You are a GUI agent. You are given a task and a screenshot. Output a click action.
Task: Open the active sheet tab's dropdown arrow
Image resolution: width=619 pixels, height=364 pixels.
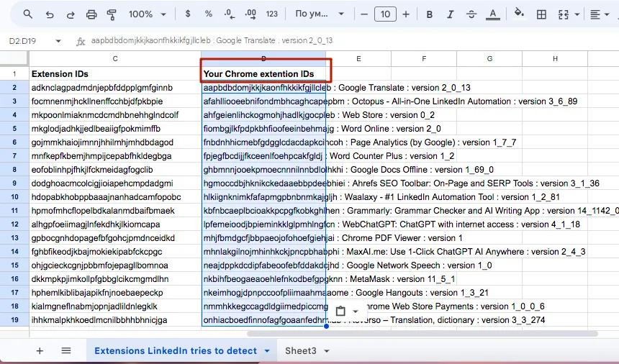[267, 351]
